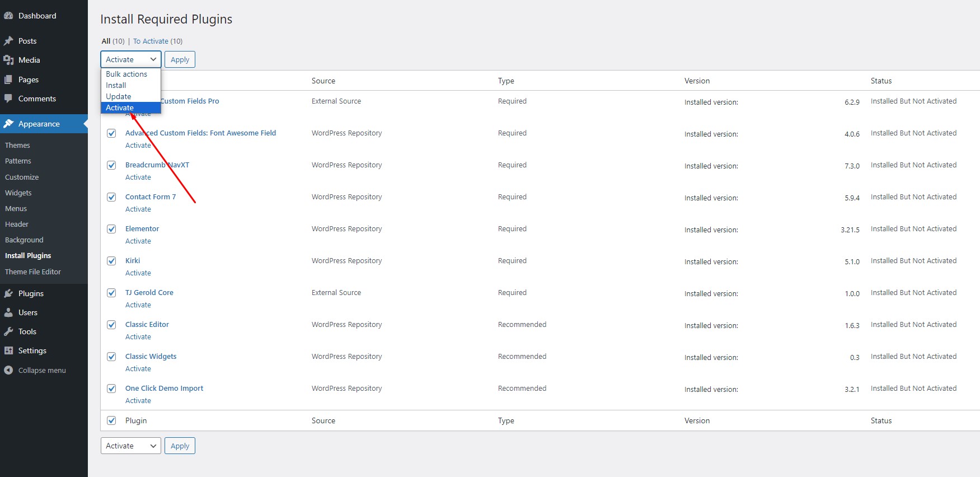Toggle the Elementor plugin checkbox
The image size is (980, 477).
(111, 229)
